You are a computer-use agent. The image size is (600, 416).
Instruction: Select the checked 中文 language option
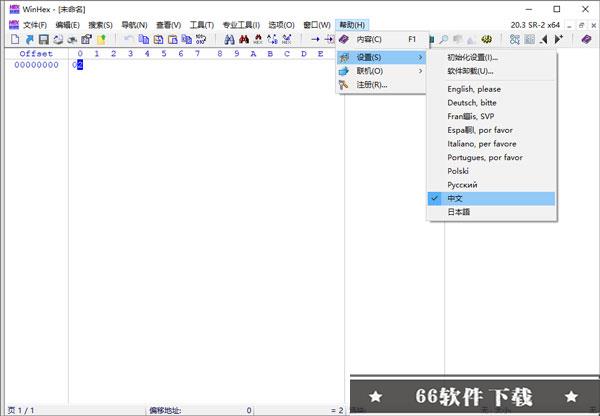tap(491, 199)
